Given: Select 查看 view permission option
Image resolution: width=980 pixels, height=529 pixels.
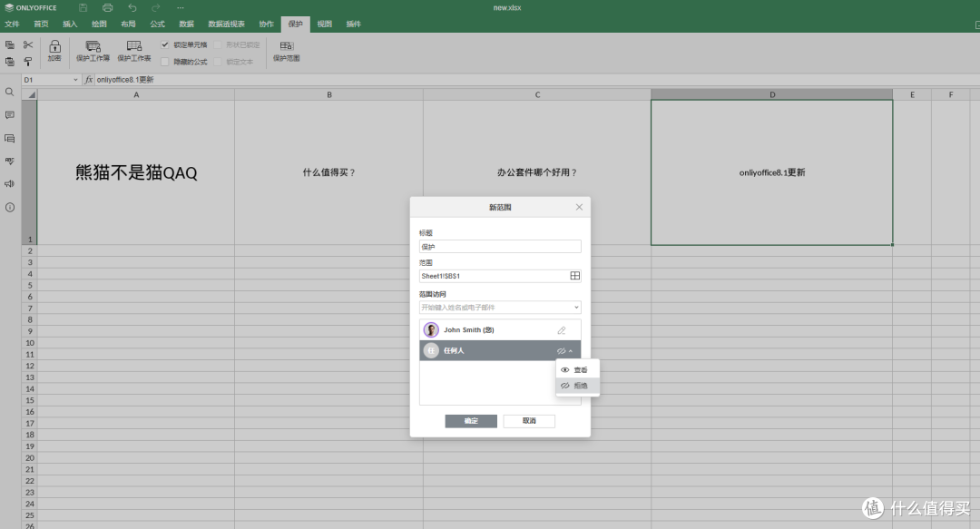Looking at the screenshot, I should click(x=577, y=369).
